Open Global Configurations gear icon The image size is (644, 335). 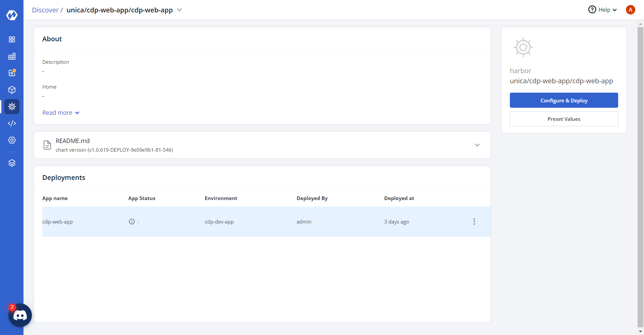pos(12,140)
